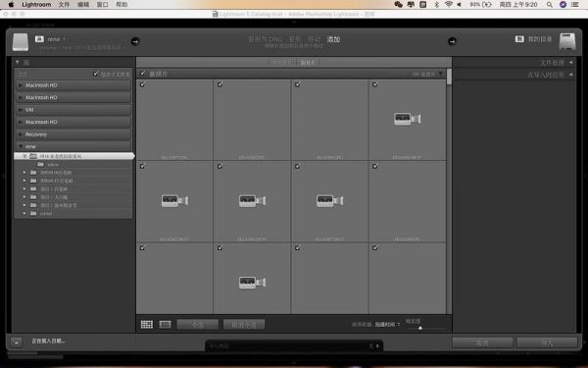Expand the 在导入时应用 panel
Image resolution: width=588 pixels, height=368 pixels.
pyautogui.click(x=570, y=75)
